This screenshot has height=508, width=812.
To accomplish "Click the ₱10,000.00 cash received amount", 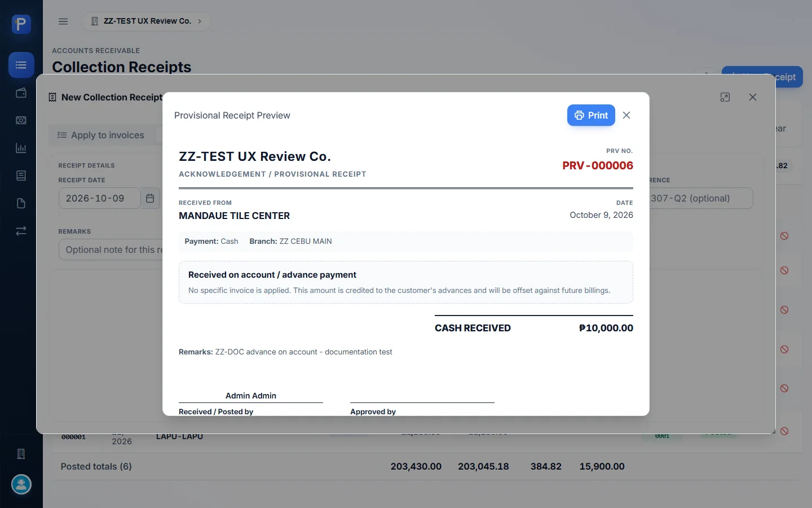I will [606, 328].
